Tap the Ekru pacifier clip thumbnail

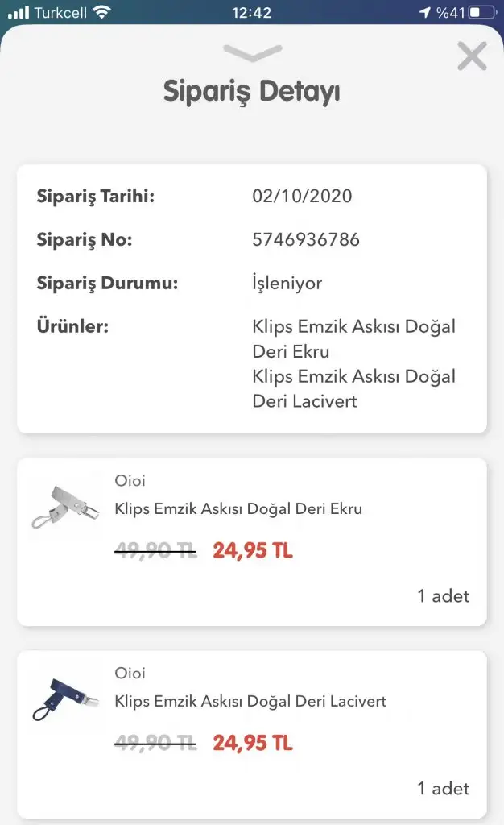click(x=65, y=507)
